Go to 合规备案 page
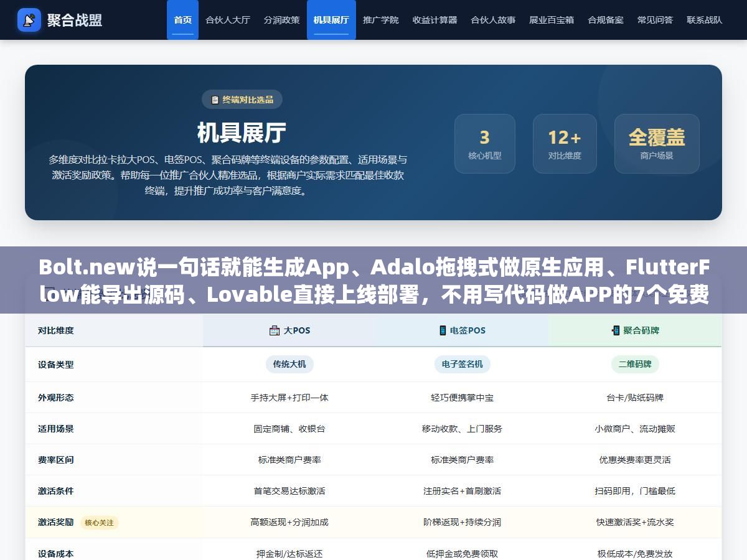The image size is (747, 560). (606, 20)
